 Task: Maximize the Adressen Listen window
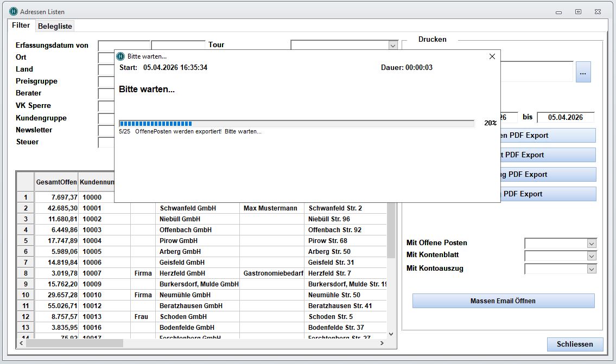coord(578,11)
